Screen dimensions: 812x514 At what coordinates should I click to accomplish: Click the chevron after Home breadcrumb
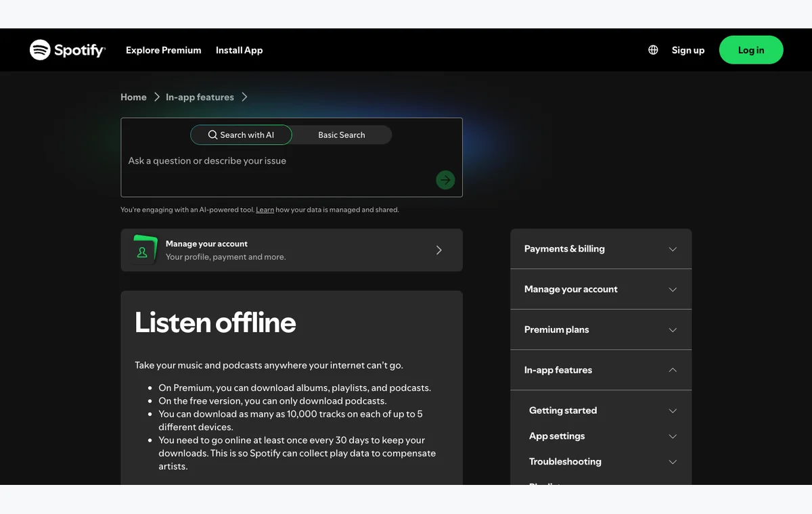156,97
